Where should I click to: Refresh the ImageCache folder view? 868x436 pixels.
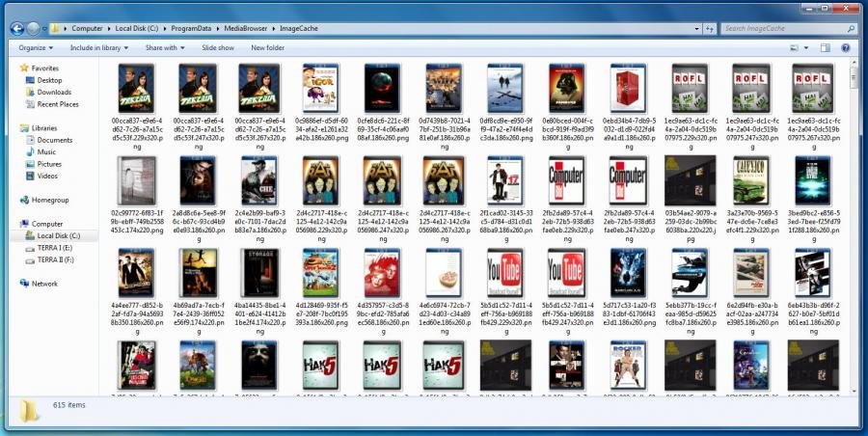click(x=709, y=29)
